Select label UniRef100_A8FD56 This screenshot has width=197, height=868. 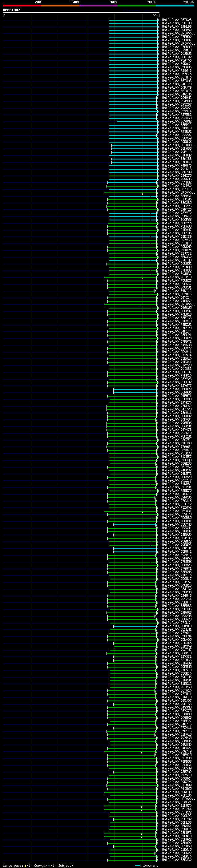(177, 762)
